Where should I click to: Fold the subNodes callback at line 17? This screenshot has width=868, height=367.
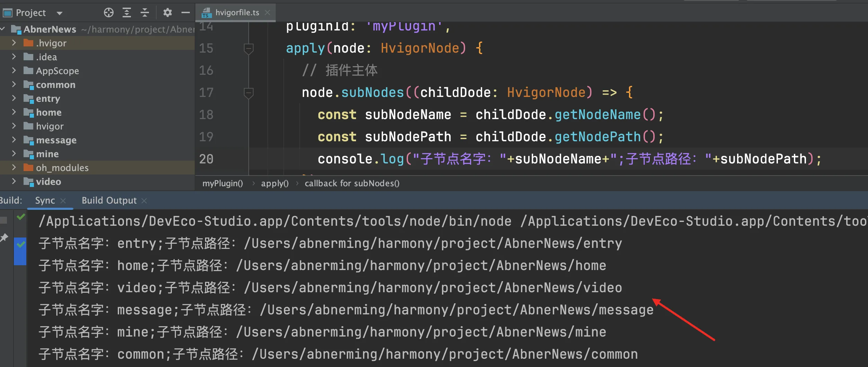click(248, 93)
